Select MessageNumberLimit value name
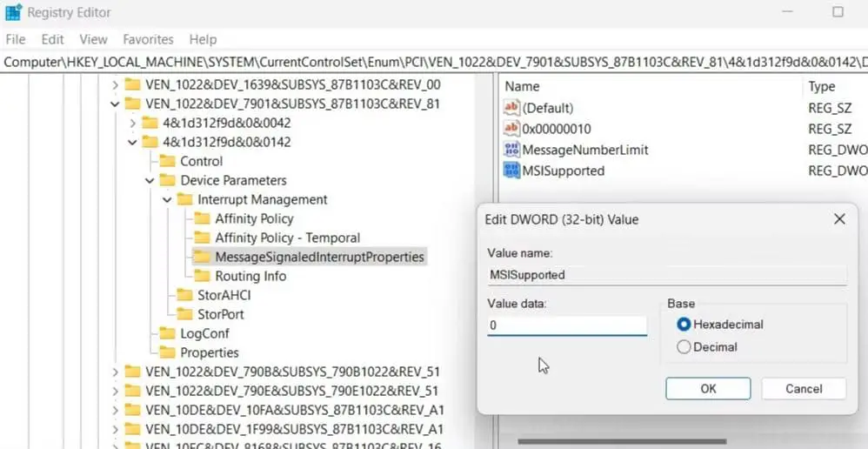 pos(585,150)
